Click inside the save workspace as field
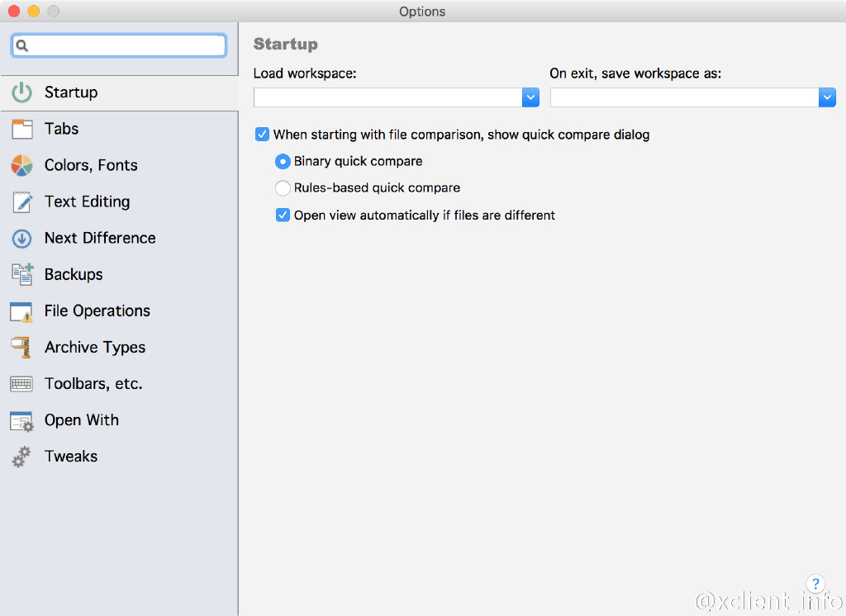This screenshot has width=846, height=616. [x=684, y=97]
